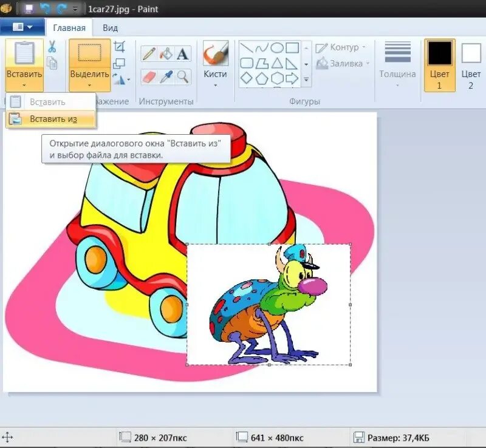The image size is (486, 448).
Task: Choose the Oval shape
Action: coord(277,48)
